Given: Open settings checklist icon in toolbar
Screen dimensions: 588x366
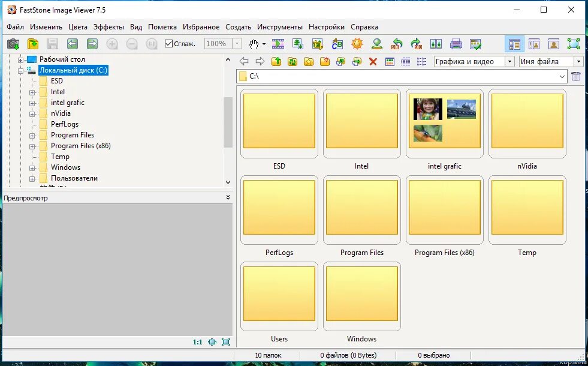Looking at the screenshot, I should pyautogui.click(x=475, y=44).
